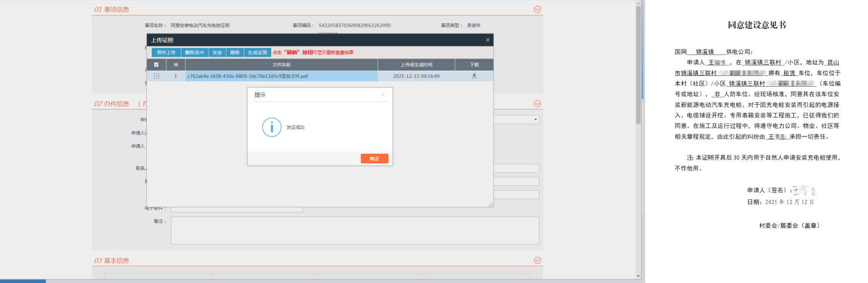Hit the 刷新 button to refresh results
Image resolution: width=868 pixels, height=283 pixels.
click(234, 53)
